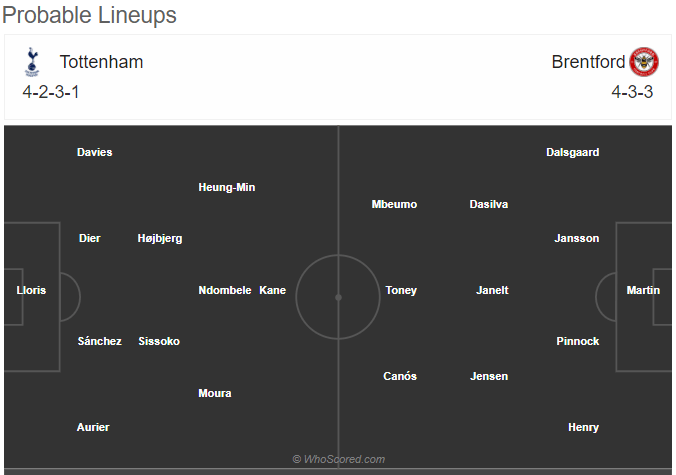Screen dimensions: 676x475
Task: Select Højbjerg in the Tottenham lineup
Action: (x=160, y=238)
